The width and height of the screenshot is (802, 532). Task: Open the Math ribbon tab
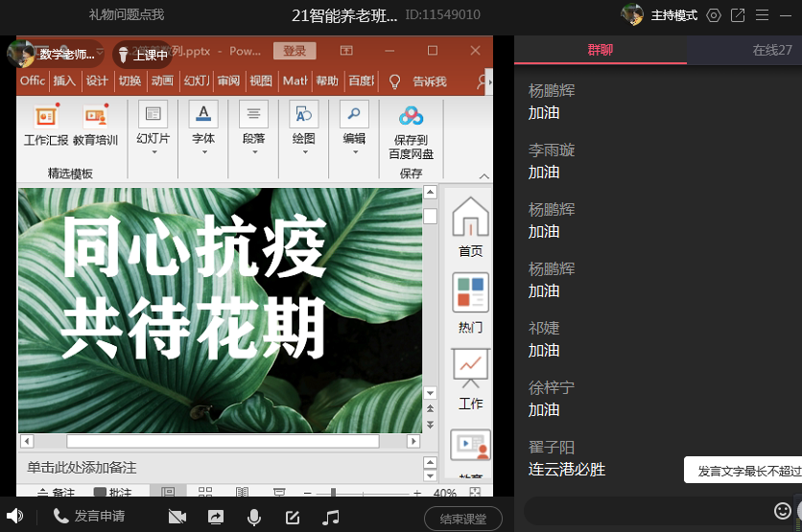(x=295, y=81)
